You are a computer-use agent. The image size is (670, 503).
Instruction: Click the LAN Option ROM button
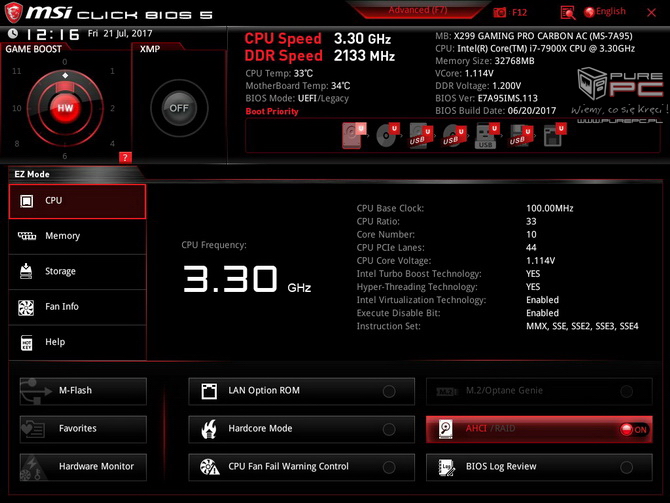click(x=301, y=391)
